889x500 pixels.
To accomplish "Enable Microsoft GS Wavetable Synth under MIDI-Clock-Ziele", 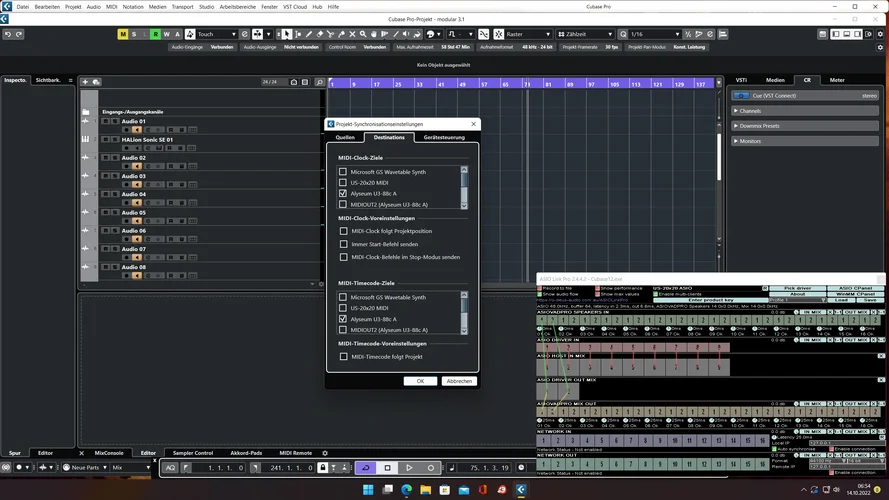I will pyautogui.click(x=343, y=172).
